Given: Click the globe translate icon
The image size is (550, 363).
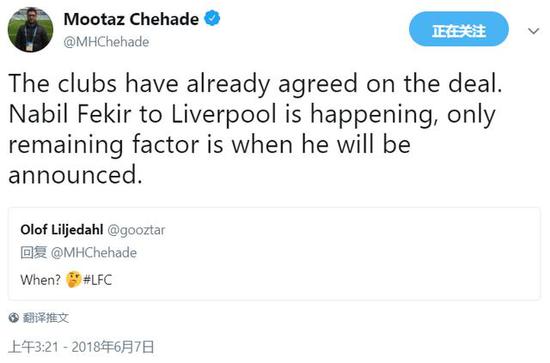Looking at the screenshot, I should pyautogui.click(x=14, y=318).
